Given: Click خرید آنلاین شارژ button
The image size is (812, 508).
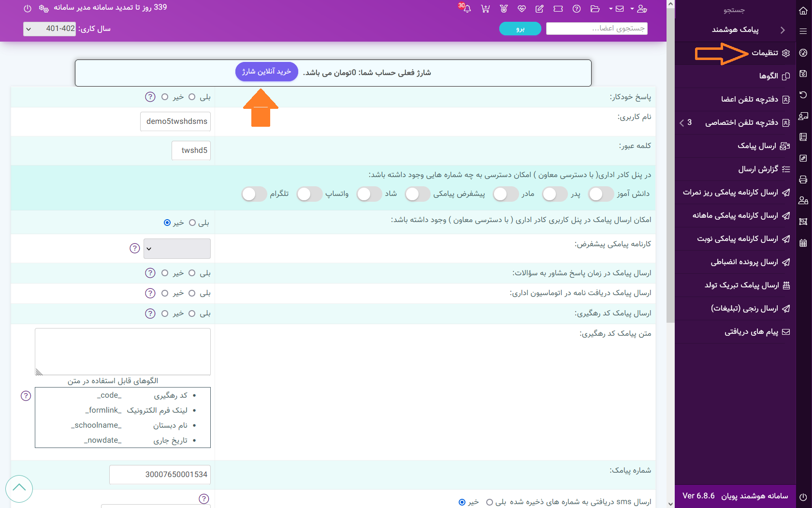Looking at the screenshot, I should [266, 72].
